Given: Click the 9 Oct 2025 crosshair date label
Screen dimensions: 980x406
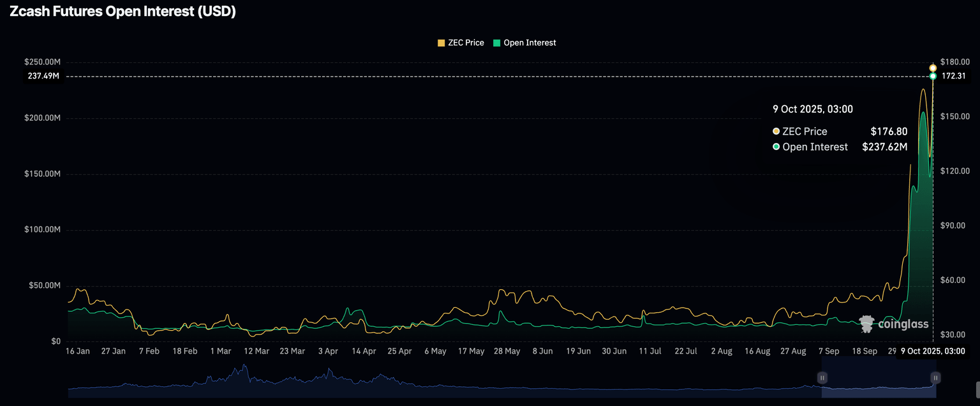Looking at the screenshot, I should 932,351.
